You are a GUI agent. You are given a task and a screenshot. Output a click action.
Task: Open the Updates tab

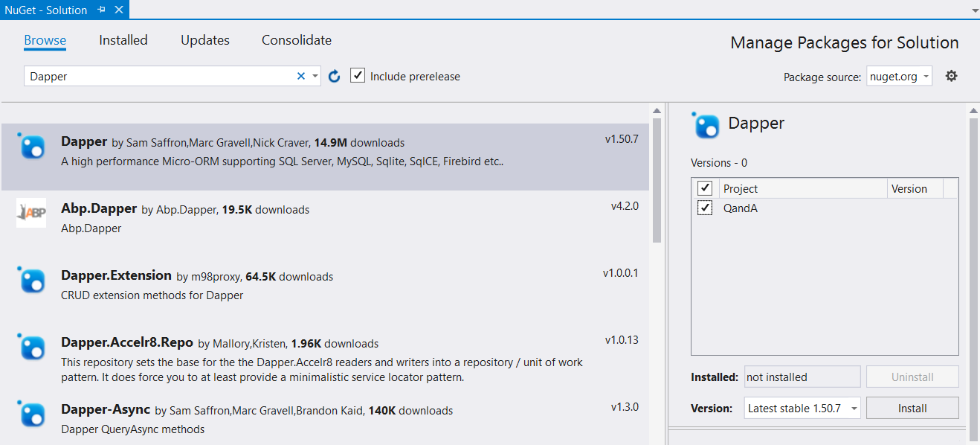point(205,40)
